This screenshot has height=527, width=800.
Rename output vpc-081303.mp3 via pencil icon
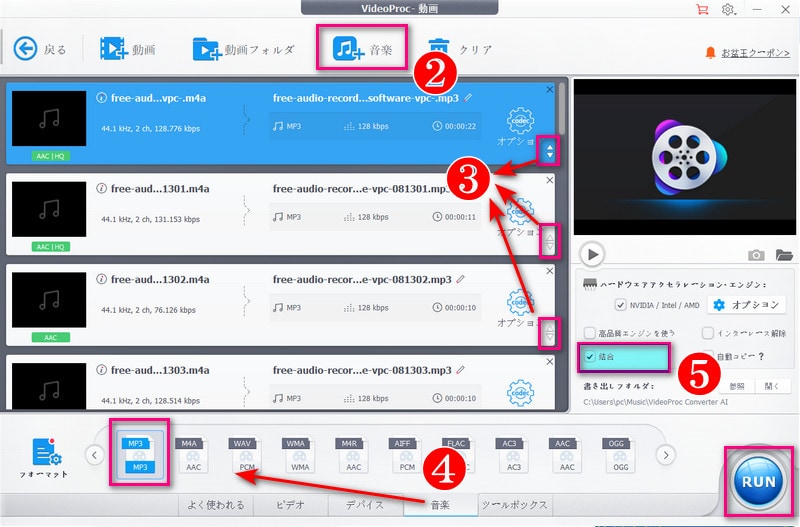tap(461, 369)
